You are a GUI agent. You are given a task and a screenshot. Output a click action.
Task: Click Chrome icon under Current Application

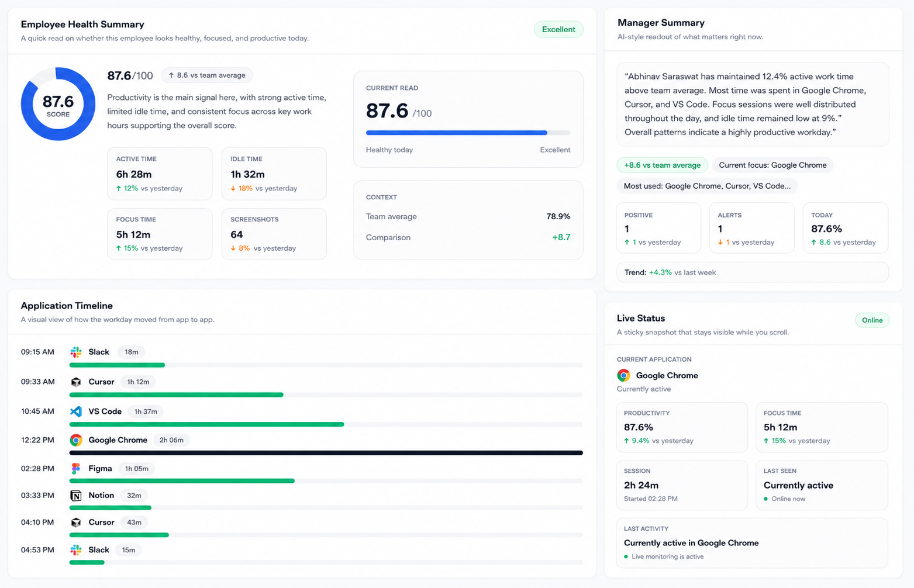tap(624, 375)
